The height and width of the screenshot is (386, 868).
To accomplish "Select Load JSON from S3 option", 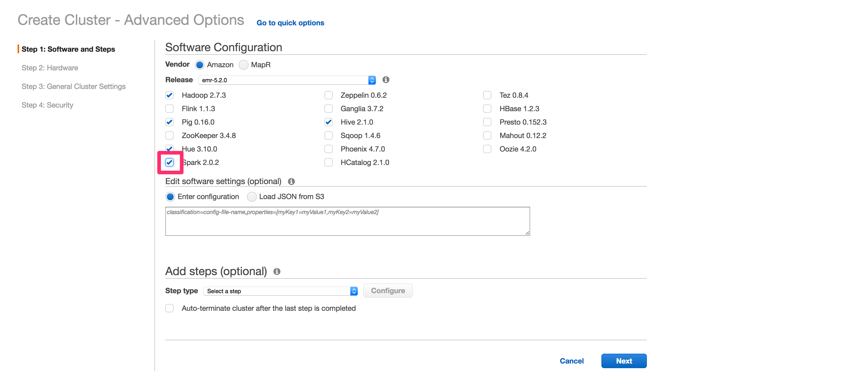I will (x=252, y=196).
